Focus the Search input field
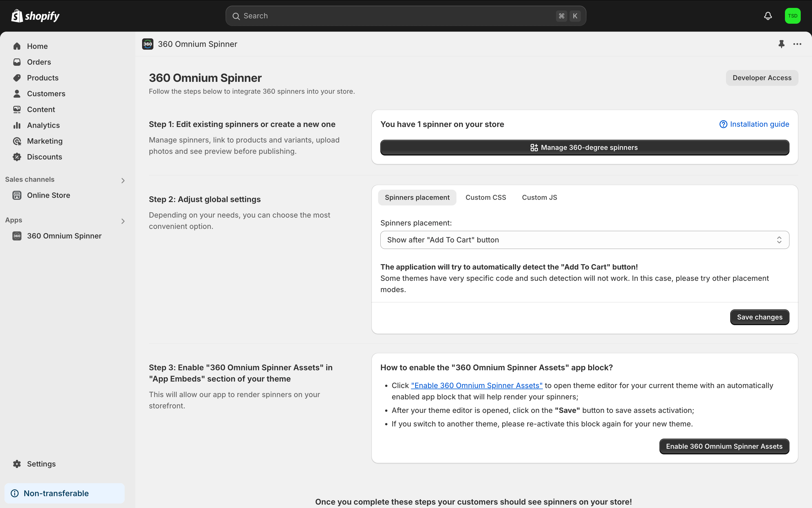 point(406,16)
